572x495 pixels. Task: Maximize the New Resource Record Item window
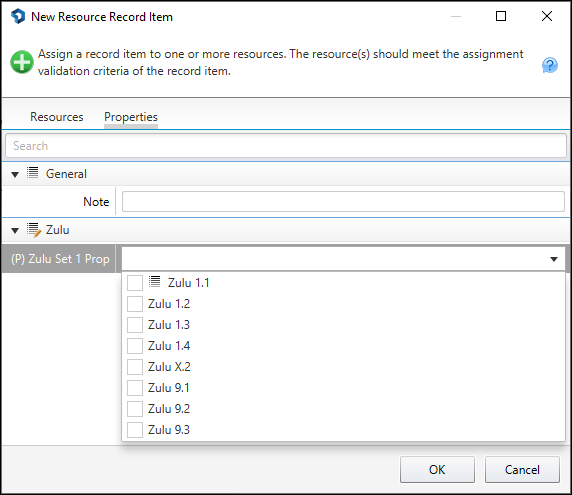point(501,16)
